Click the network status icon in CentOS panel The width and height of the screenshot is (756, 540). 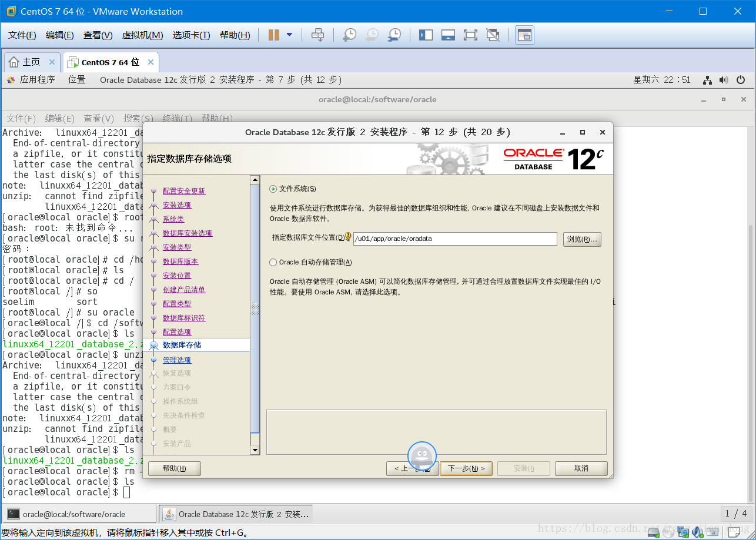[708, 80]
